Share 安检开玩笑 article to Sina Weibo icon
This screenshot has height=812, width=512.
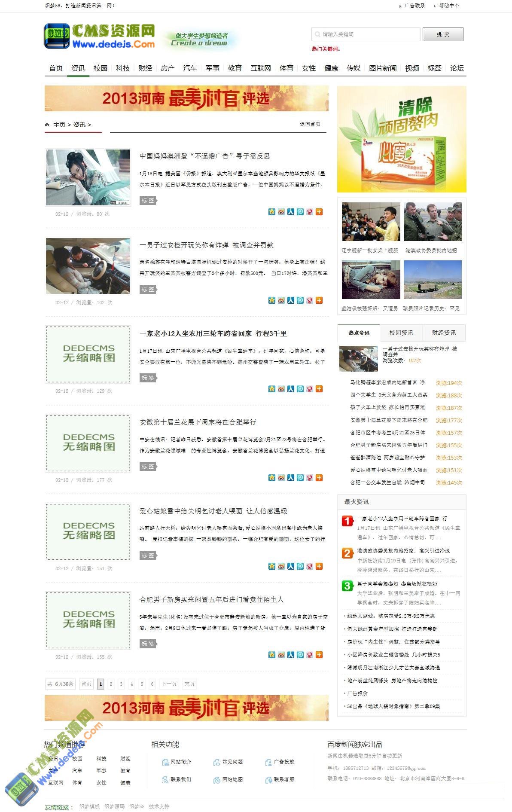[x=281, y=300]
